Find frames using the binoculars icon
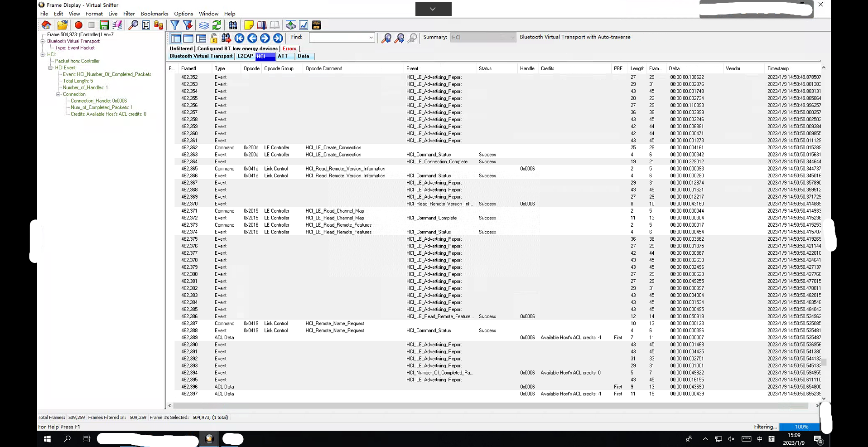Viewport: 868px width, 447px height. tap(233, 25)
